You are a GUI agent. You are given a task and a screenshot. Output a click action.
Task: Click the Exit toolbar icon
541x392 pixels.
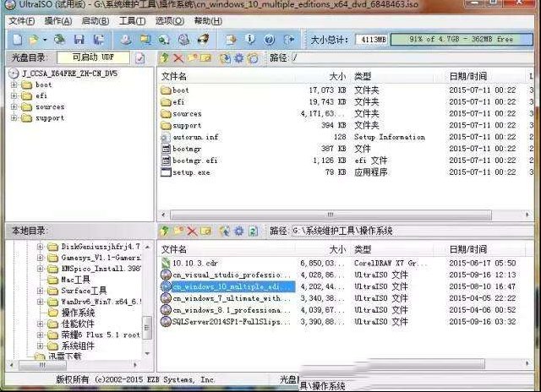point(289,40)
